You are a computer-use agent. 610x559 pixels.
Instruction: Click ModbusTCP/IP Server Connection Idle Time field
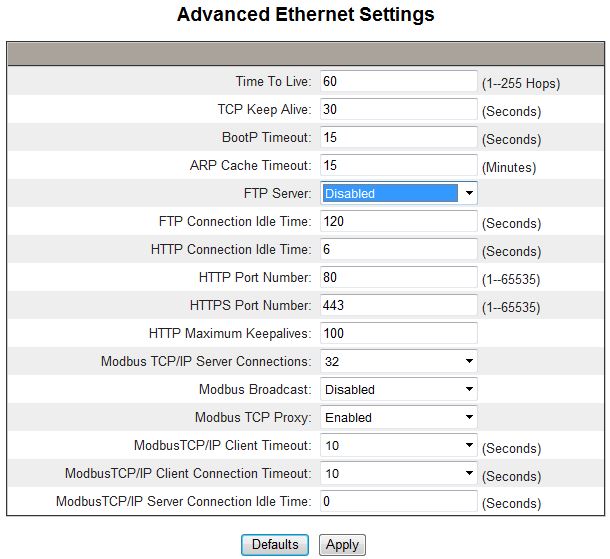click(x=398, y=501)
